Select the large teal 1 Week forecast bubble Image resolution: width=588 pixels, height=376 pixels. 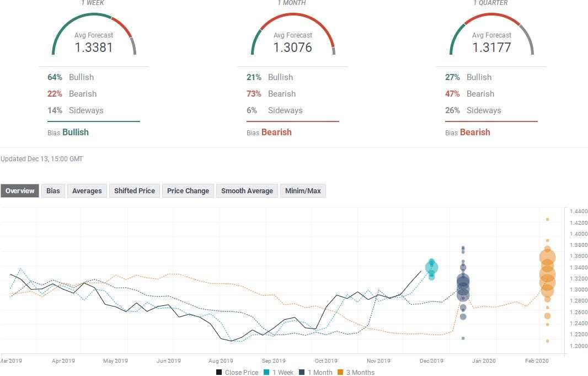[431, 267]
